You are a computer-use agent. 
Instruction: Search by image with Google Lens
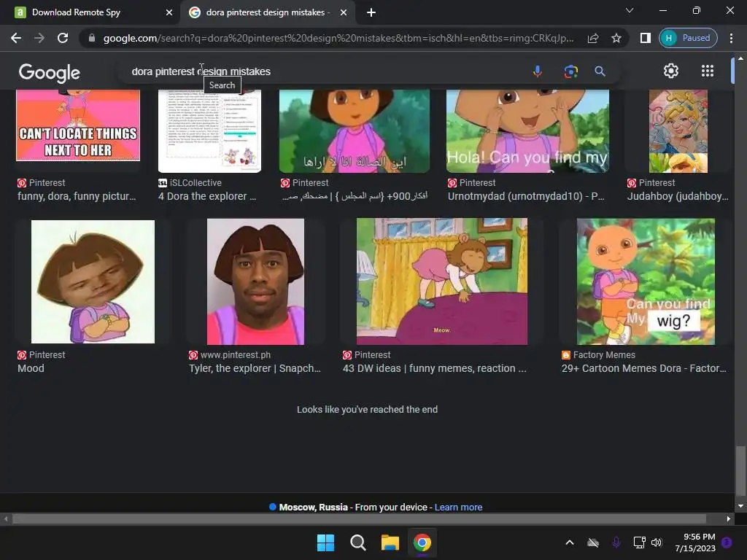(570, 71)
